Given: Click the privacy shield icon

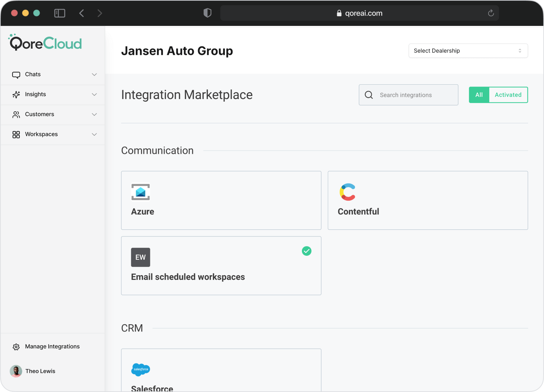Looking at the screenshot, I should (x=207, y=13).
